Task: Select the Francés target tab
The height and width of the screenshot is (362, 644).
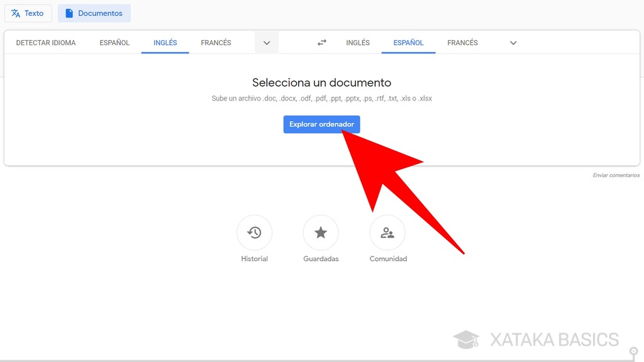Action: (x=462, y=42)
